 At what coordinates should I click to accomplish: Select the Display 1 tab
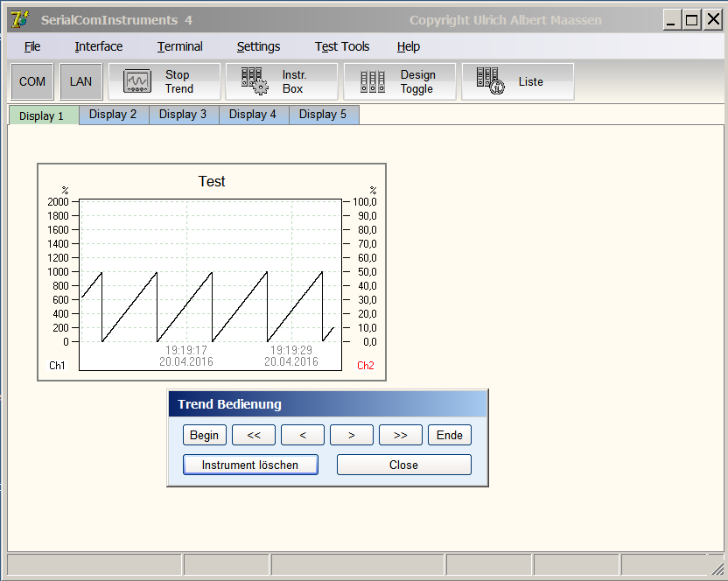click(43, 115)
